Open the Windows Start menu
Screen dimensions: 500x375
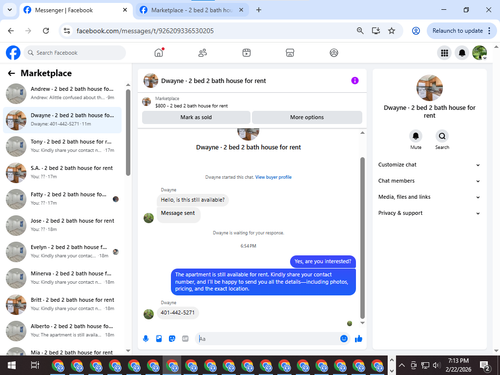(x=11, y=365)
